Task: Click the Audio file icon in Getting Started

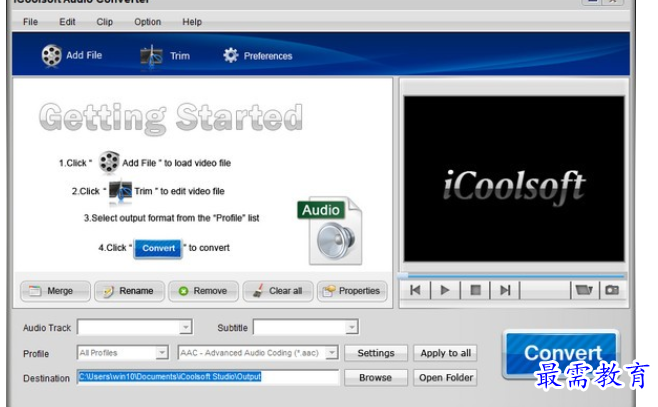Action: (x=332, y=230)
